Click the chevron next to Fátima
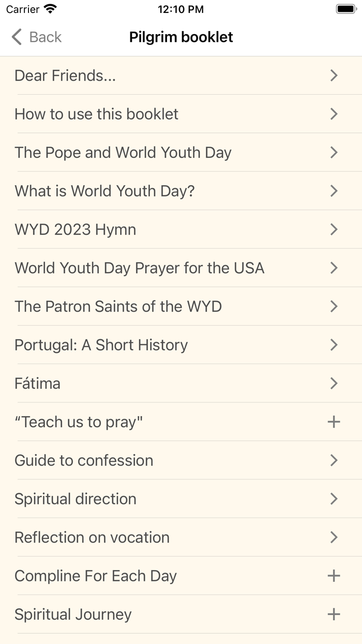 334,383
